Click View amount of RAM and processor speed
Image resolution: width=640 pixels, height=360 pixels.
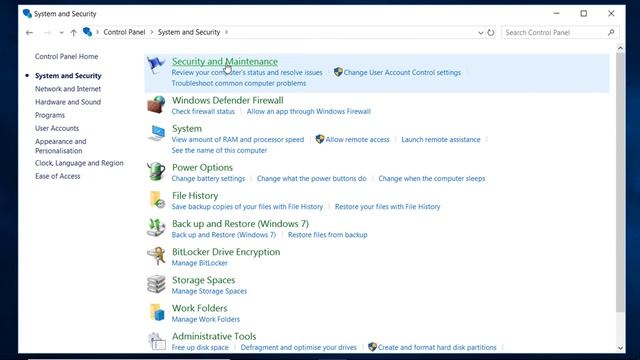click(x=238, y=139)
